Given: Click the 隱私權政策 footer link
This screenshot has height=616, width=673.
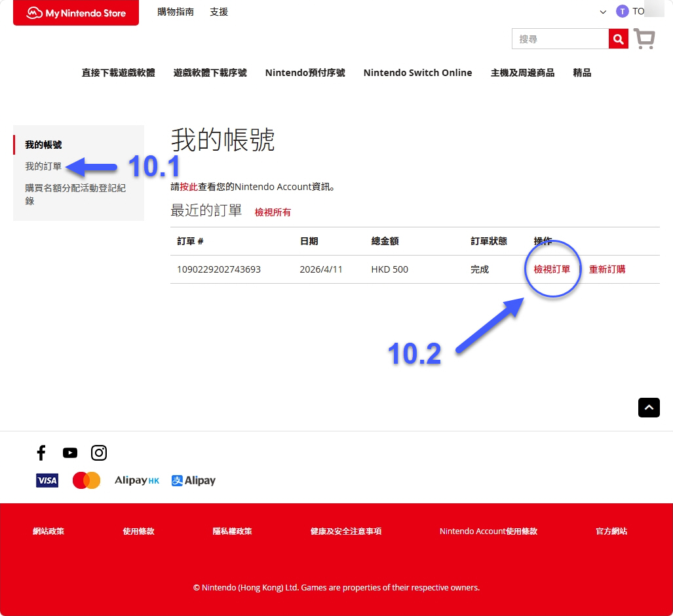Looking at the screenshot, I should [x=233, y=531].
